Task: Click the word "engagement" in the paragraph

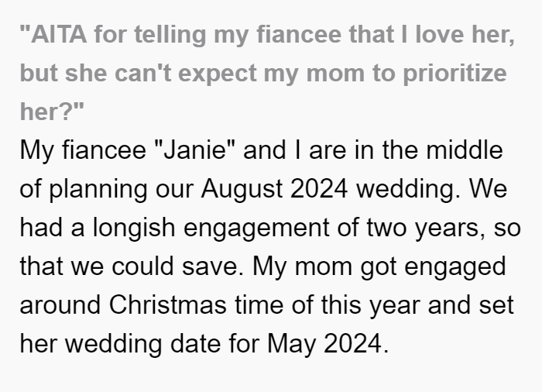Action: (x=256, y=229)
